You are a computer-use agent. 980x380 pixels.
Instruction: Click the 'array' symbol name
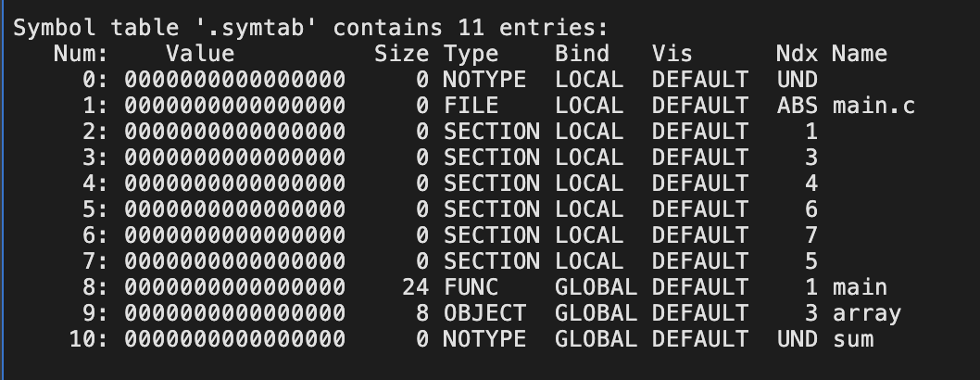867,313
